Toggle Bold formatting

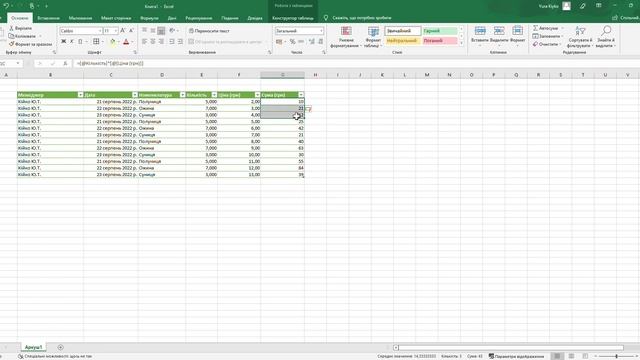pyautogui.click(x=63, y=42)
